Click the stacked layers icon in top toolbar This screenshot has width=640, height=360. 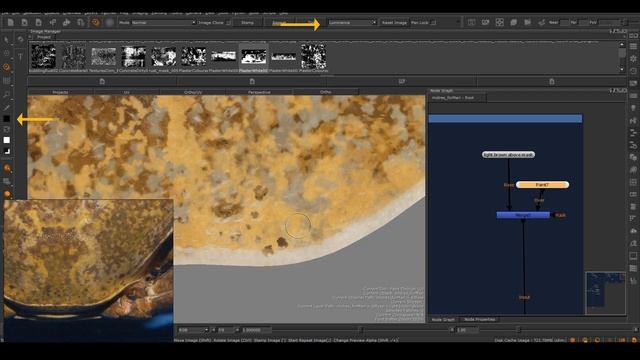513,22
